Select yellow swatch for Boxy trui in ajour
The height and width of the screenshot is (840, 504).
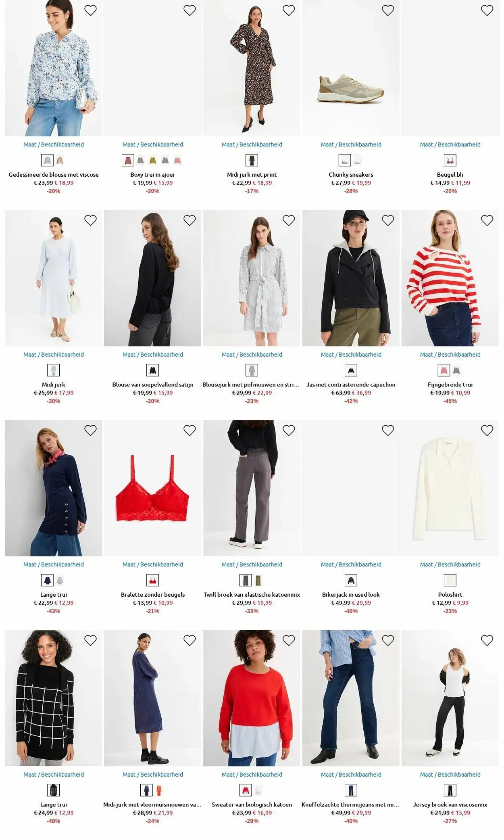click(153, 161)
